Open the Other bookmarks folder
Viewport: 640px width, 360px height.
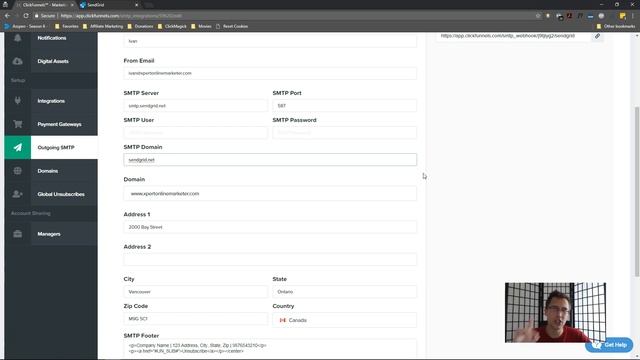click(x=616, y=26)
